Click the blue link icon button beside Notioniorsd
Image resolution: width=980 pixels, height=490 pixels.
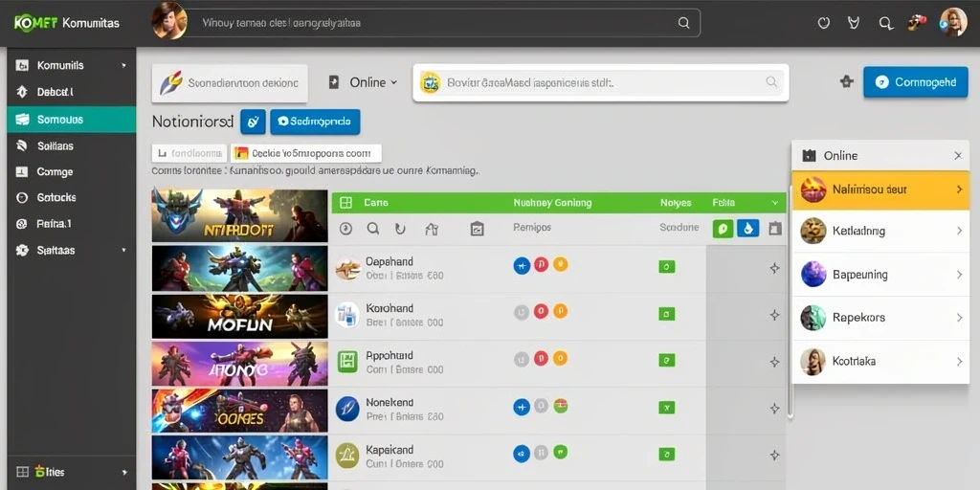coord(253,122)
